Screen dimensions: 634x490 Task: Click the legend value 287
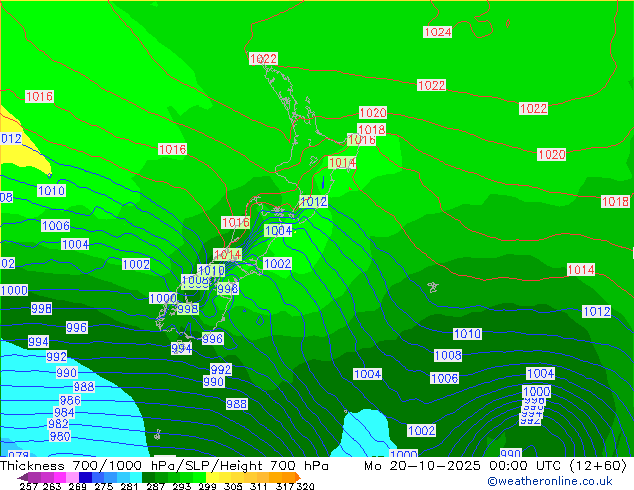(155, 486)
